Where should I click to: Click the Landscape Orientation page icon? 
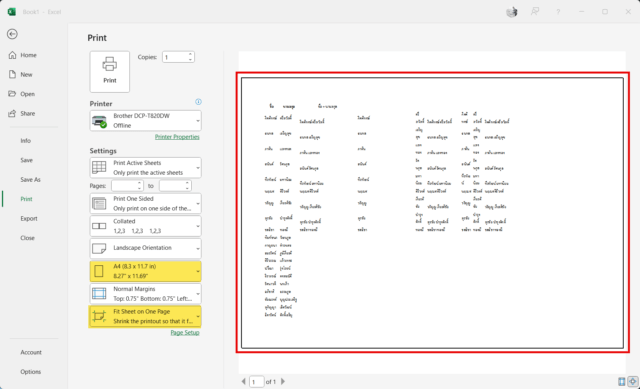(x=99, y=249)
